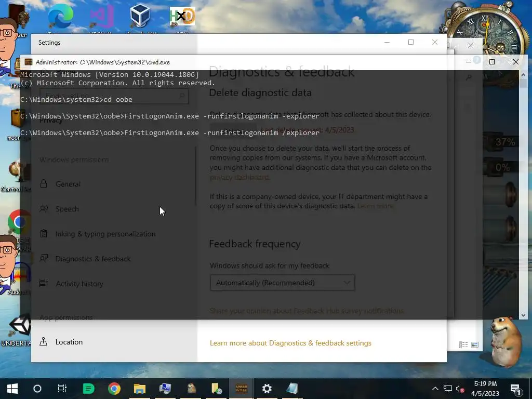
Task: Show hidden system tray icons chevron
Action: [435, 389]
